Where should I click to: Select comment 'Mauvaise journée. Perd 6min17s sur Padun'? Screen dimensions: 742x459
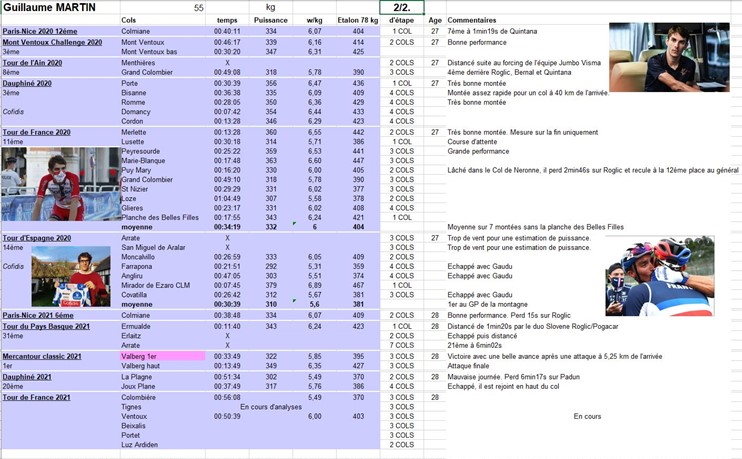(513, 377)
